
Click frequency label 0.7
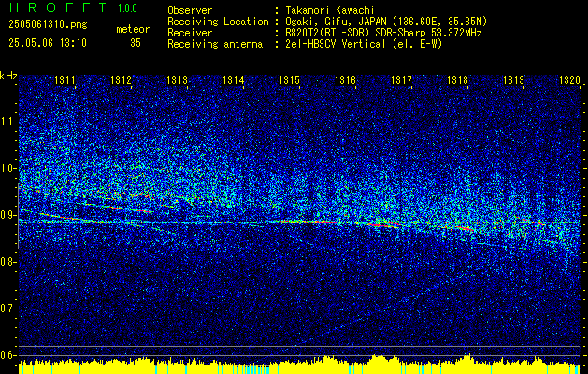7,309
